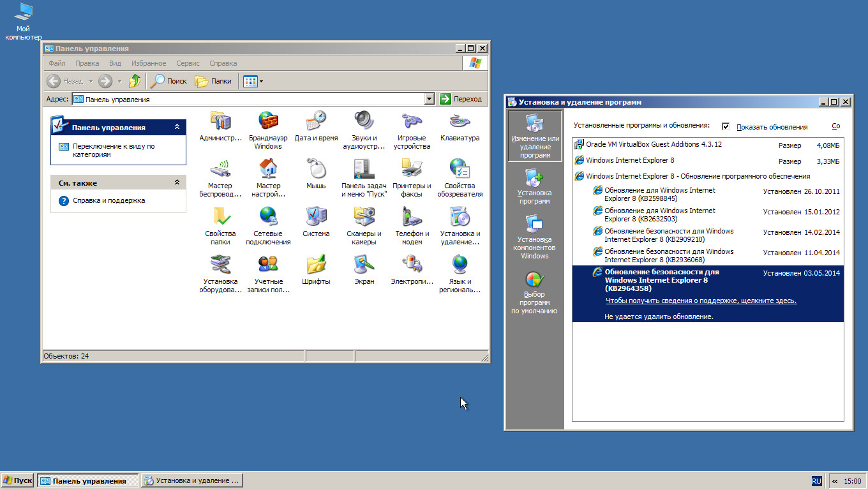This screenshot has width=868, height=490.
Task: Open Учетные записи пользователей icon
Action: click(x=268, y=273)
